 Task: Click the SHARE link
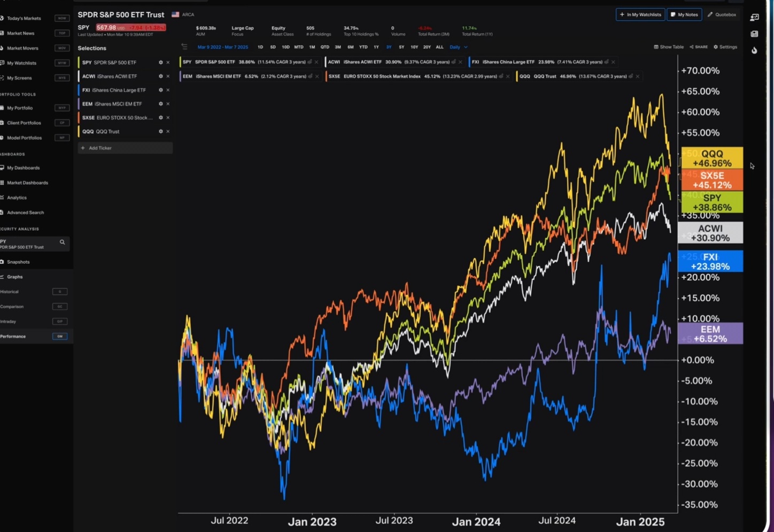tap(699, 47)
